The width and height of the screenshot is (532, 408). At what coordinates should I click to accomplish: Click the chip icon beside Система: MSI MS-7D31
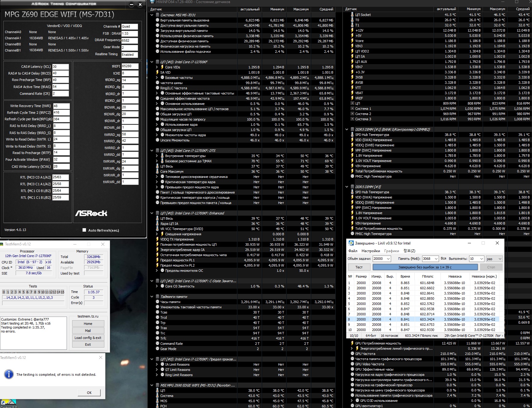pos(157,15)
